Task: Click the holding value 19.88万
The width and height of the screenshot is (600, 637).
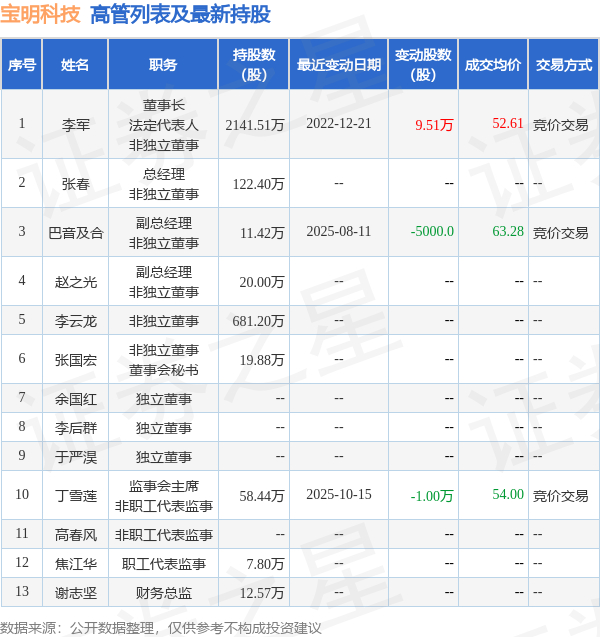Action: pyautogui.click(x=262, y=360)
